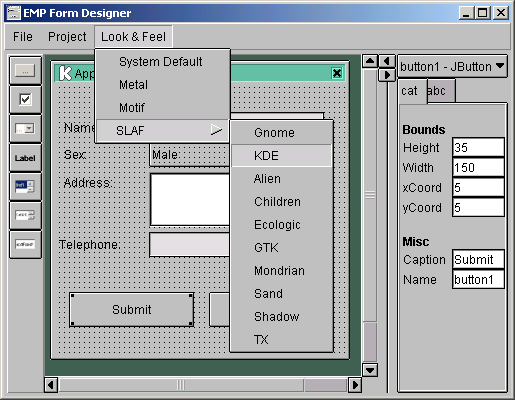Select the Alien theme

pos(282,179)
